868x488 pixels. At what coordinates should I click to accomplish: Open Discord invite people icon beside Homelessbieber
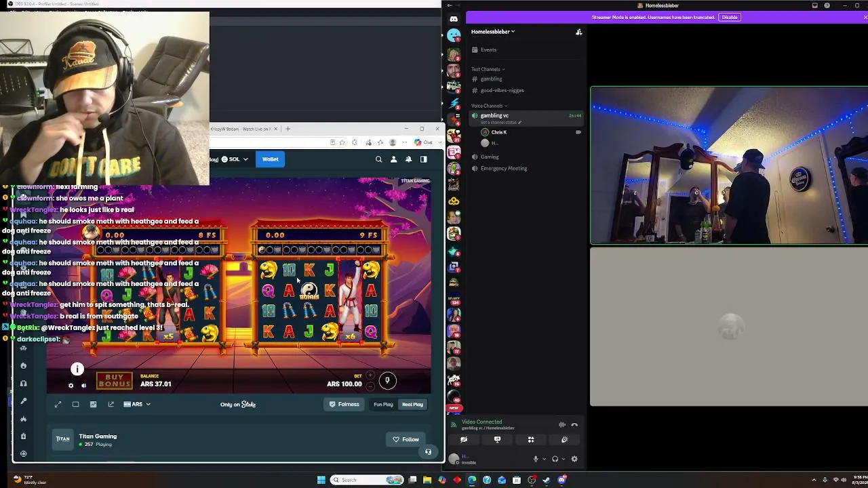(578, 32)
